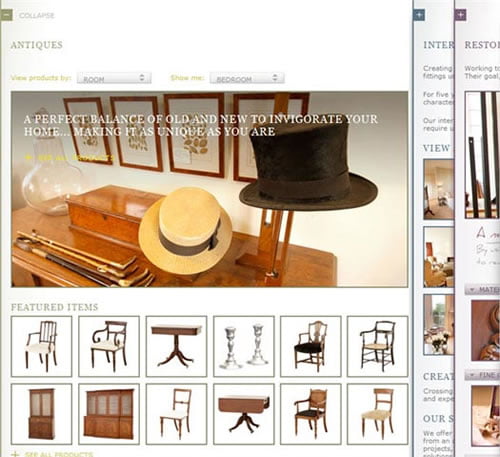Open the Interiors thumbnail with window and flowers

click(439, 324)
